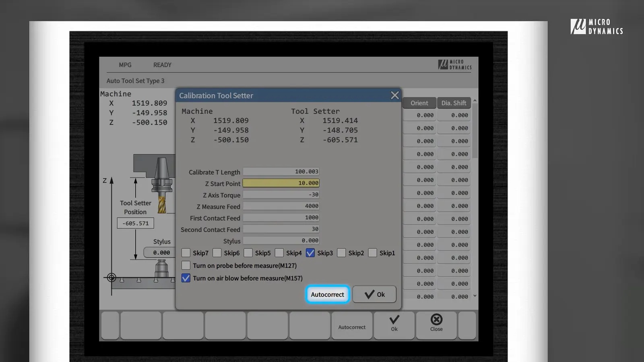Click the table scrollbar up arrow

pyautogui.click(x=475, y=100)
